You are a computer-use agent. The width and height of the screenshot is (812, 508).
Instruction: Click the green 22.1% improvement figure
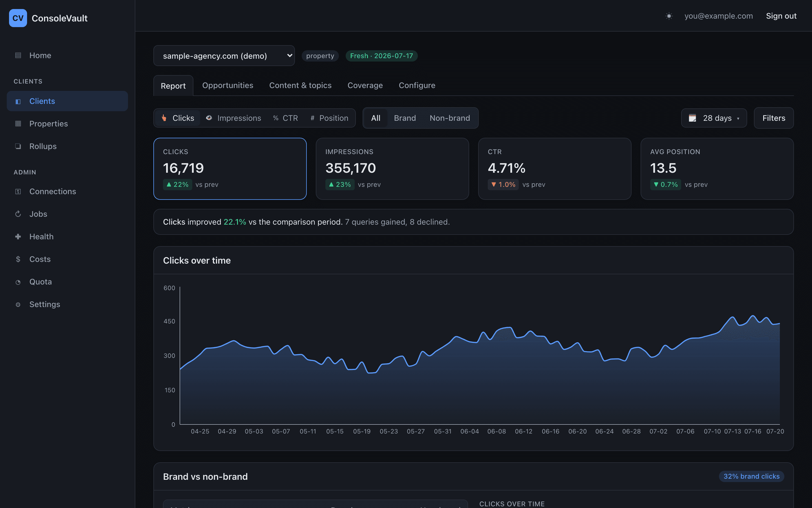point(235,222)
